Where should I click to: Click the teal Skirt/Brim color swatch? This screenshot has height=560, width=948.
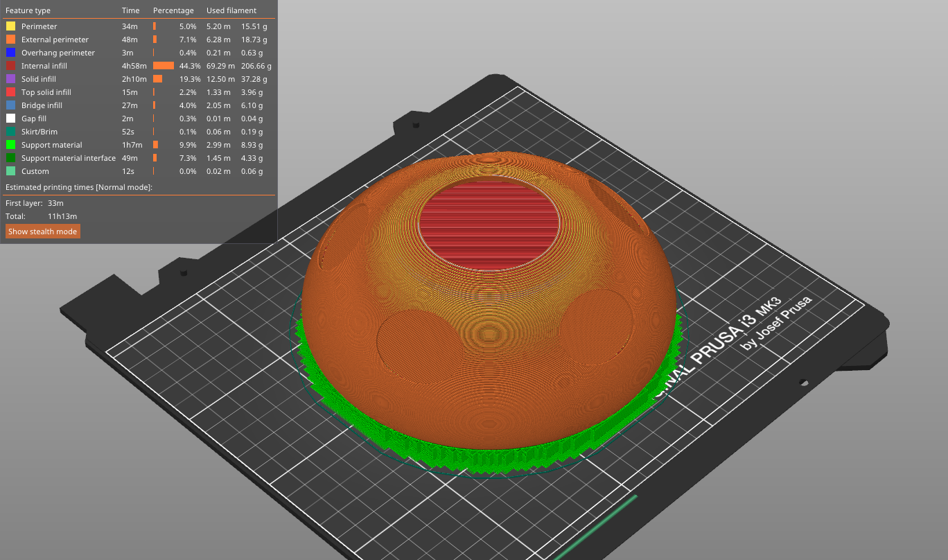coord(10,132)
